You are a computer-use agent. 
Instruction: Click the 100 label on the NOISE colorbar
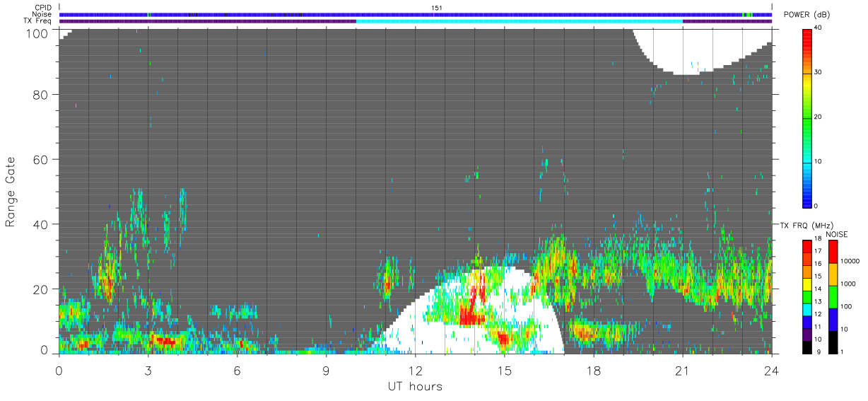tap(846, 307)
